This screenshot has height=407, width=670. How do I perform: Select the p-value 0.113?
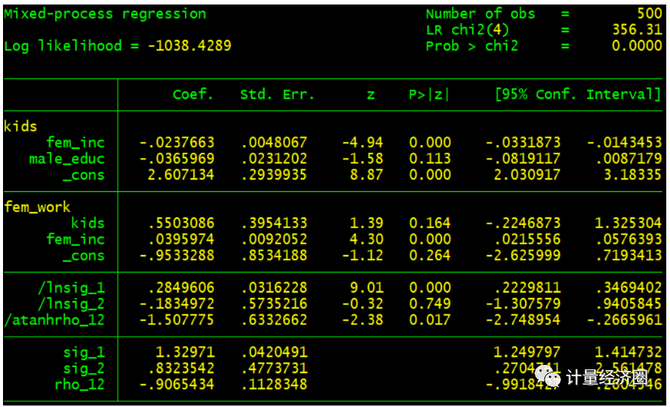[x=430, y=159]
